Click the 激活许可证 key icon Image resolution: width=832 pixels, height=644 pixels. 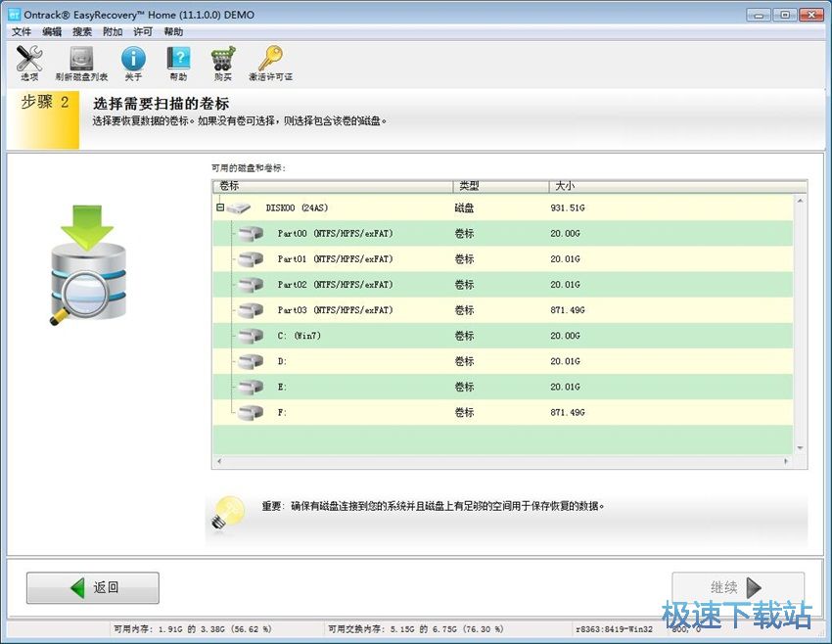(270, 59)
